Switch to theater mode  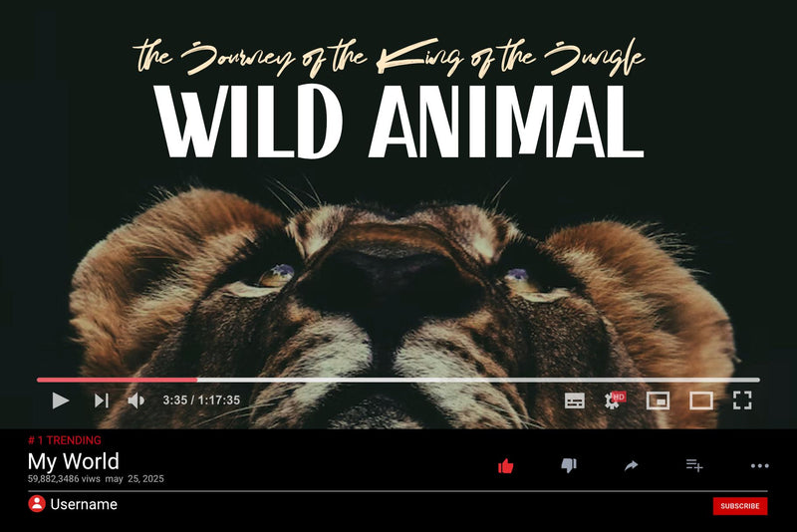tap(701, 400)
